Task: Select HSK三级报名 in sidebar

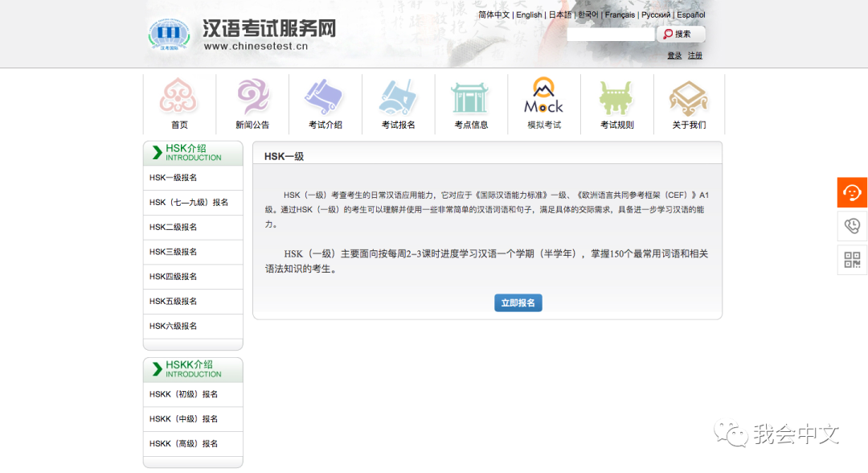Action: (x=193, y=252)
